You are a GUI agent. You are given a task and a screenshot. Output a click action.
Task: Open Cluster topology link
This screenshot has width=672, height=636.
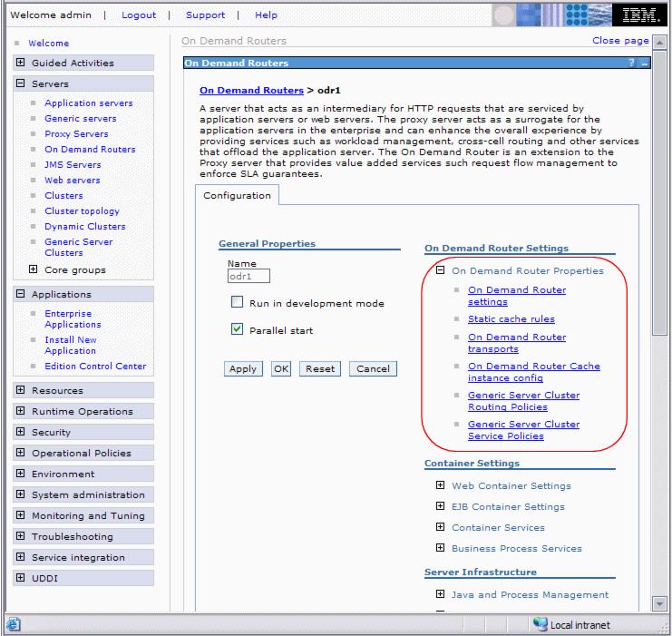82,211
